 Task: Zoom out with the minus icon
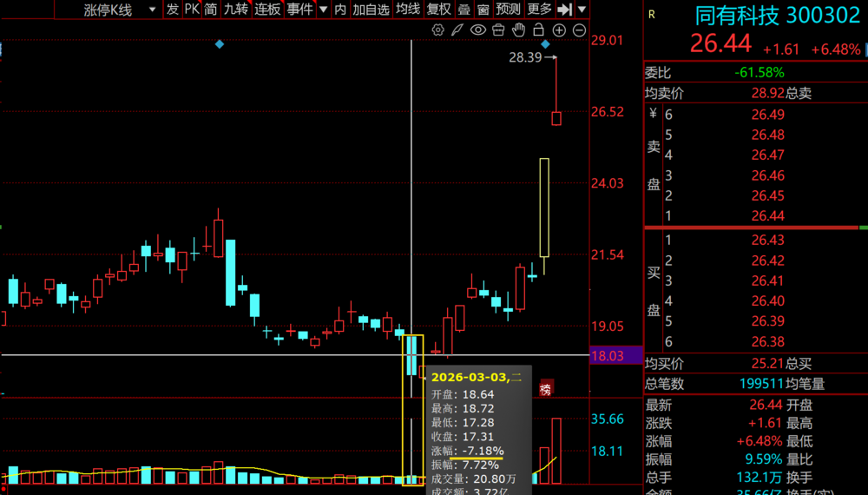pos(578,30)
